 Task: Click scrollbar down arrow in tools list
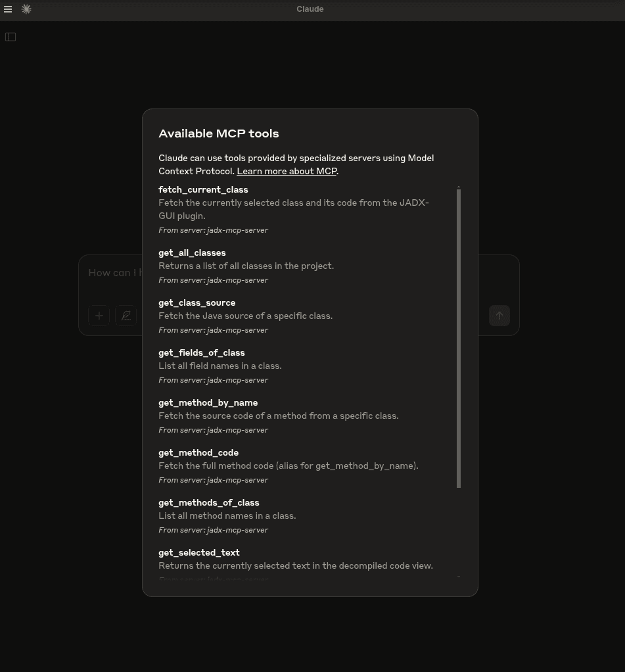click(459, 577)
